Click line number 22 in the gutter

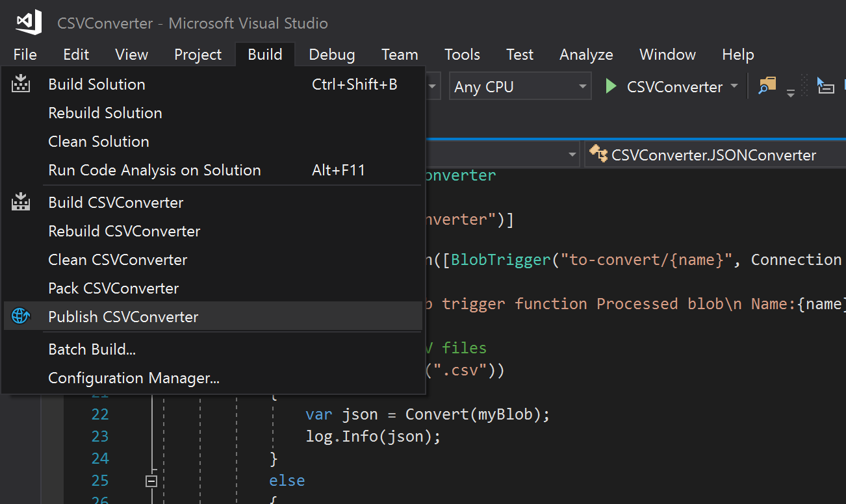click(x=100, y=414)
